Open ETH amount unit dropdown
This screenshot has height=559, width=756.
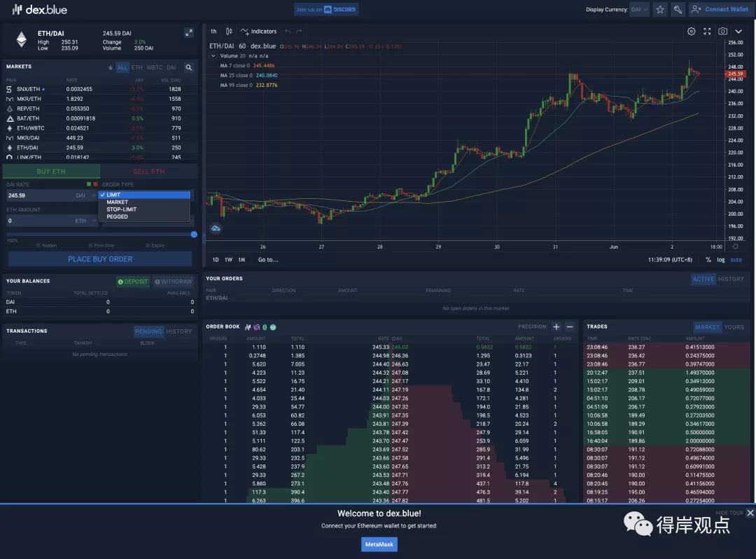click(85, 221)
